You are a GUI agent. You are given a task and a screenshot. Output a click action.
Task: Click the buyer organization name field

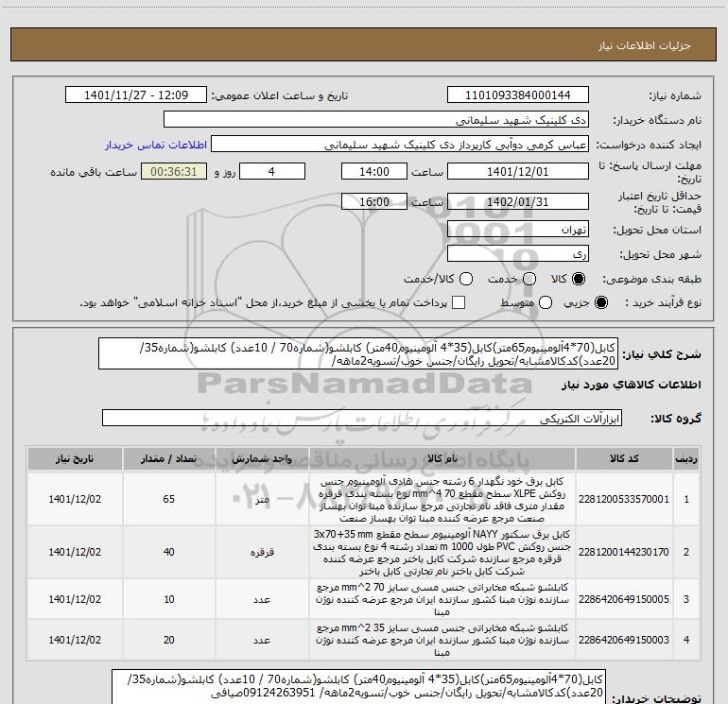point(376,120)
